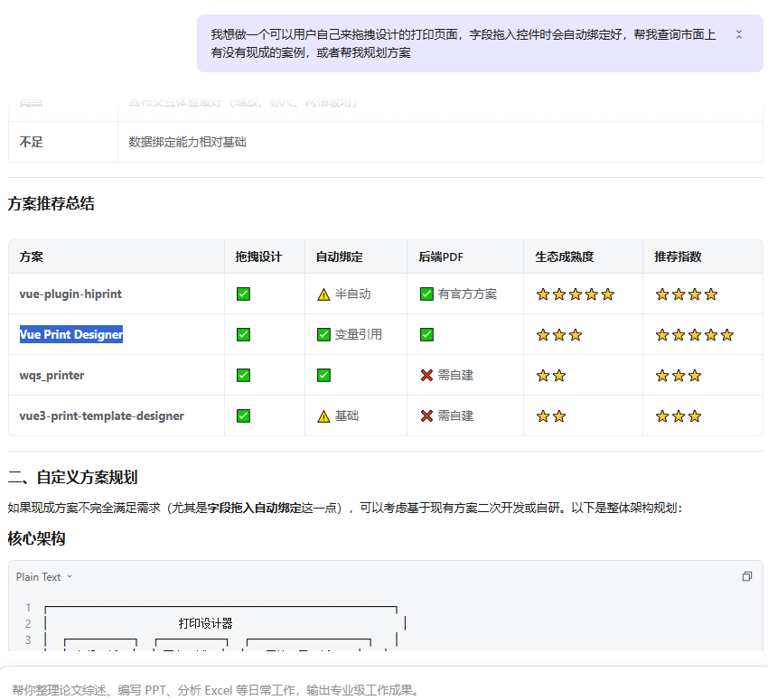Click line number 1 in code block
The height and width of the screenshot is (700, 768).
(28, 608)
